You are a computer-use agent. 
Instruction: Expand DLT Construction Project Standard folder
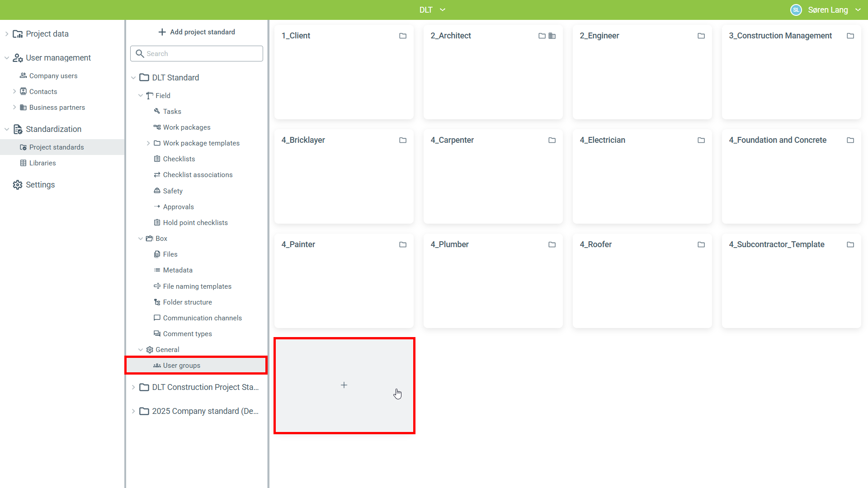[x=133, y=387]
